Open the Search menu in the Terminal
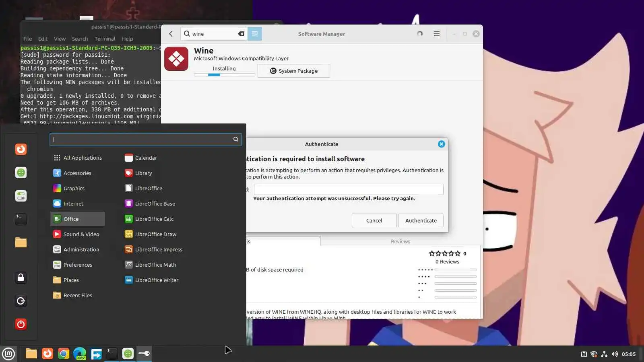The image size is (644, 362). (x=80, y=39)
